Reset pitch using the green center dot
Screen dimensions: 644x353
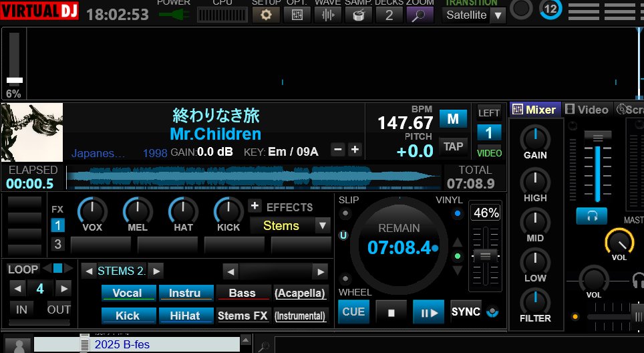[458, 257]
